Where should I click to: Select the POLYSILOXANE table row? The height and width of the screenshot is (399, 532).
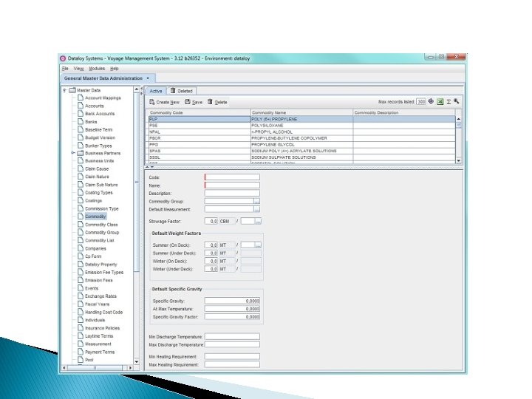tap(302, 126)
